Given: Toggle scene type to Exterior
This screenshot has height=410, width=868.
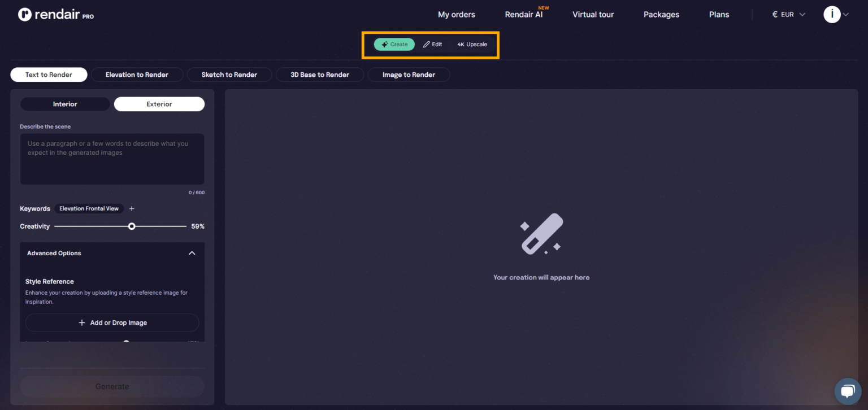Looking at the screenshot, I should 159,104.
